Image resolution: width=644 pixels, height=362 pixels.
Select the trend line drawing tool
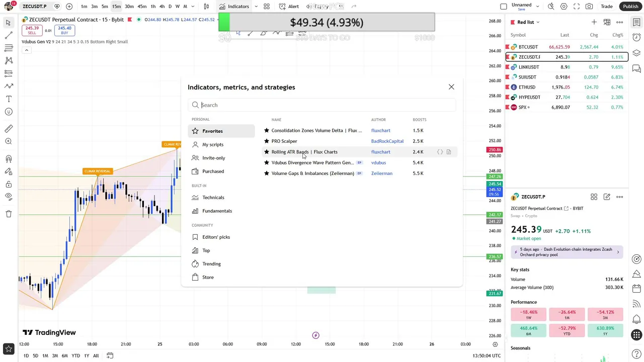(x=9, y=35)
